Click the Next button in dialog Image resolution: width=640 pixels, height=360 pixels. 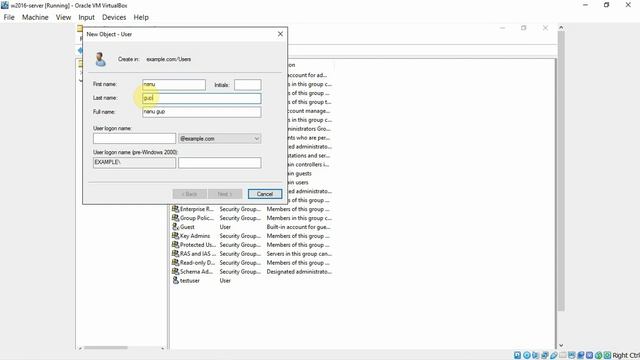225,194
